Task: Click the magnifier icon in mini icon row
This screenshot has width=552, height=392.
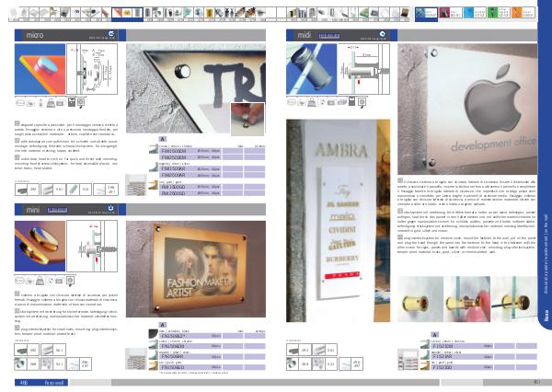Action: [x=71, y=281]
